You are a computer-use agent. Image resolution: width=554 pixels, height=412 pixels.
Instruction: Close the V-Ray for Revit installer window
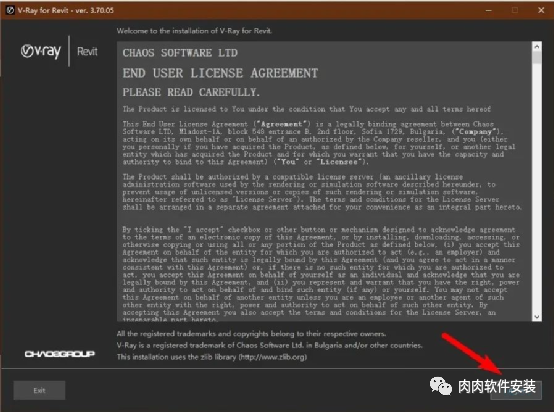click(x=541, y=10)
